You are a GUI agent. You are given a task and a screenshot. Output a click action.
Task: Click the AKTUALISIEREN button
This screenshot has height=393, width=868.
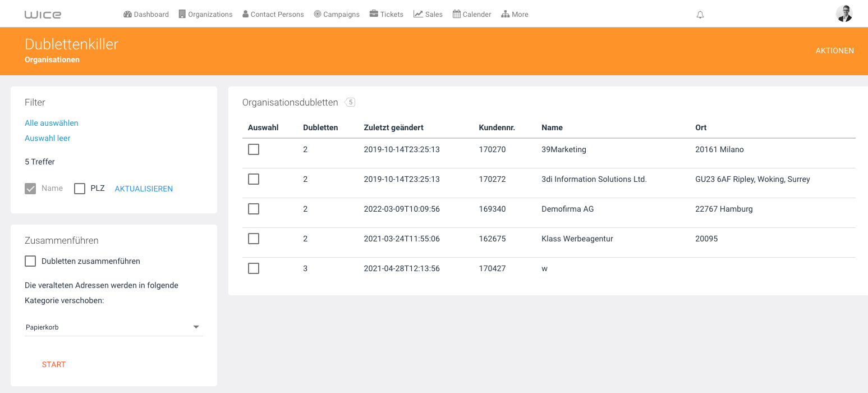click(x=144, y=189)
